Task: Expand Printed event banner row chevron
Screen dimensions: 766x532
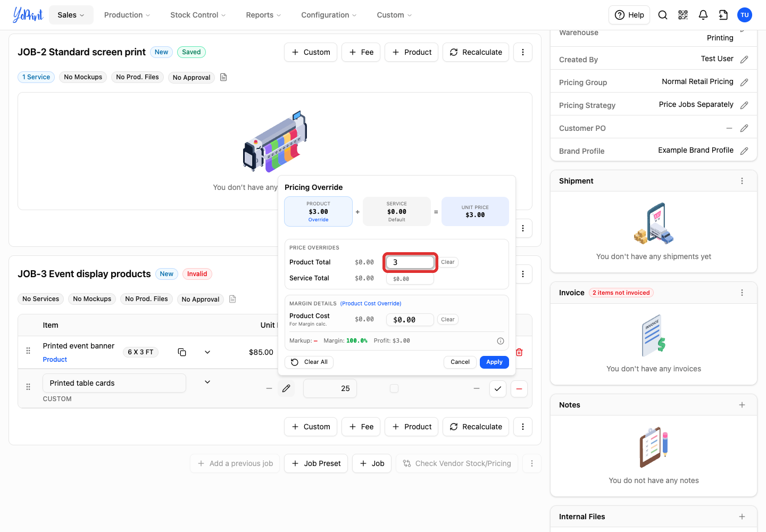Action: (x=207, y=352)
